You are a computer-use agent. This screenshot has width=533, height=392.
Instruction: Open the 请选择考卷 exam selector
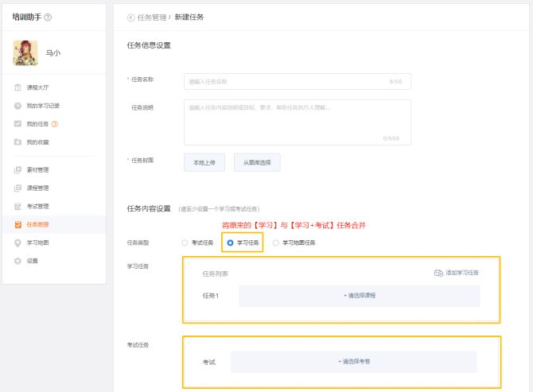click(x=353, y=362)
